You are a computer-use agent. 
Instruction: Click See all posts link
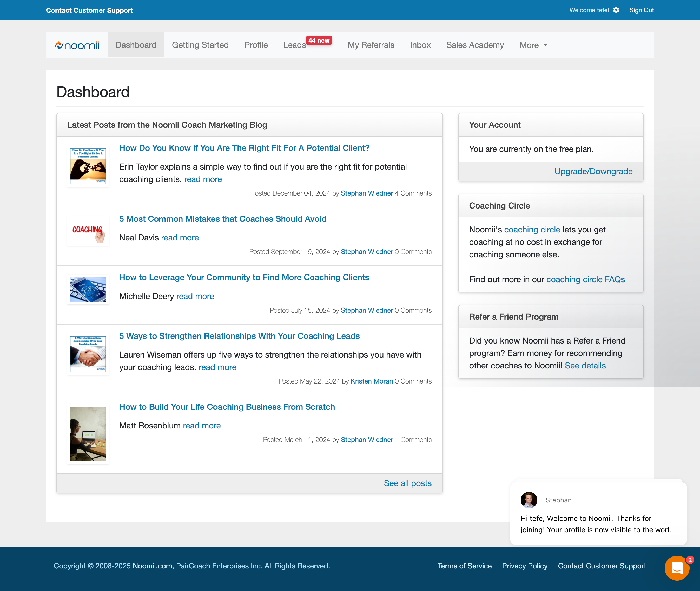[x=408, y=483]
